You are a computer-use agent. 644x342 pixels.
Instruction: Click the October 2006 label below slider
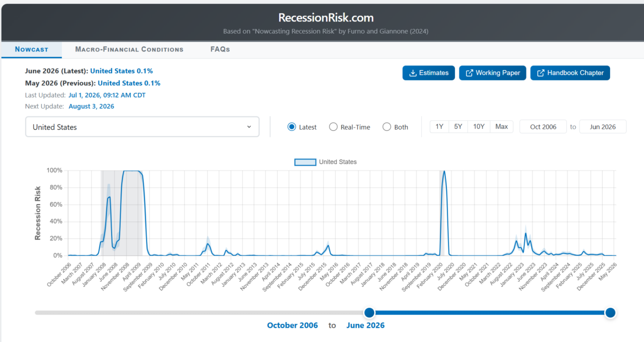292,325
